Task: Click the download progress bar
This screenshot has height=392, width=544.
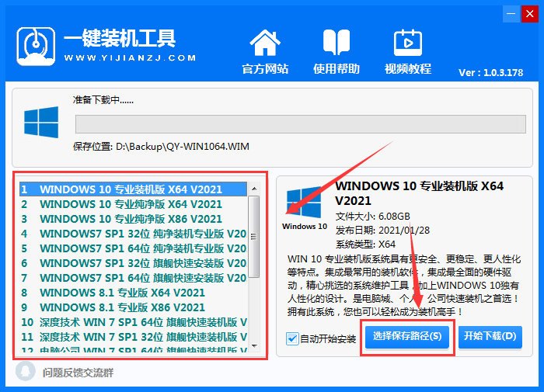Action: coord(301,124)
